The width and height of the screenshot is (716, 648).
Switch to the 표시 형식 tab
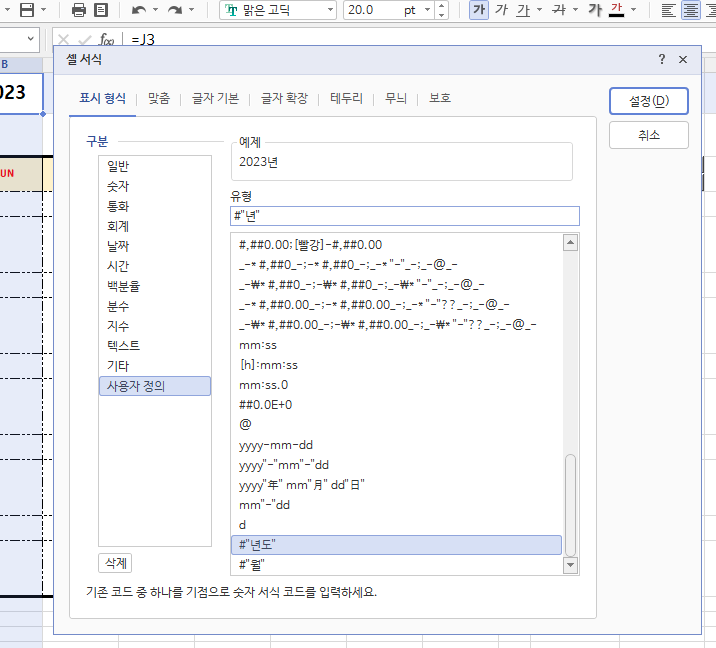tap(102, 98)
